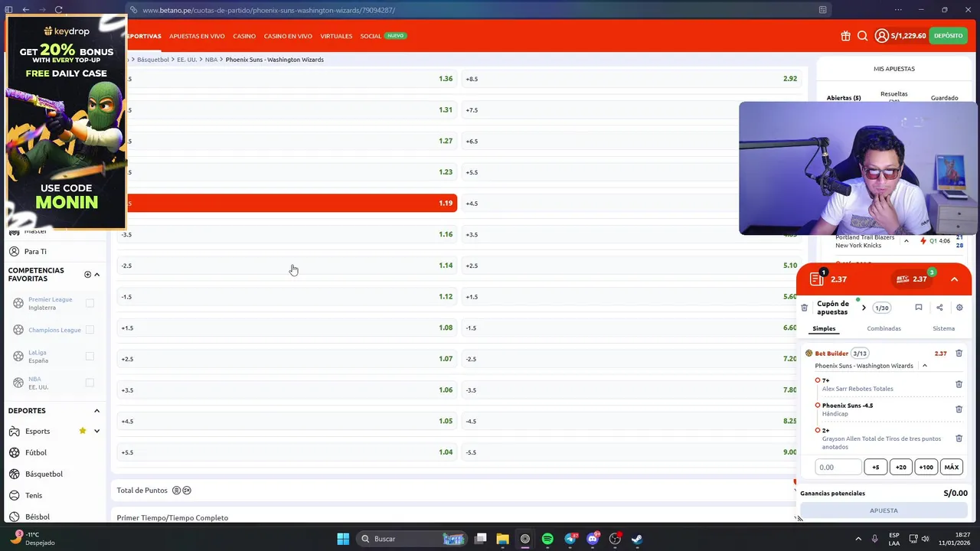Expand Cupón de apuestas arrow

coord(864,308)
